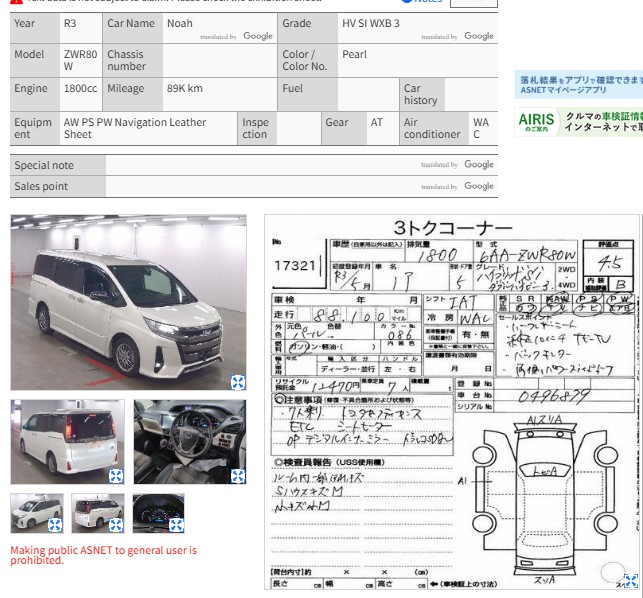Open the small front-left angle thumbnail
This screenshot has width=643, height=598.
click(x=37, y=513)
